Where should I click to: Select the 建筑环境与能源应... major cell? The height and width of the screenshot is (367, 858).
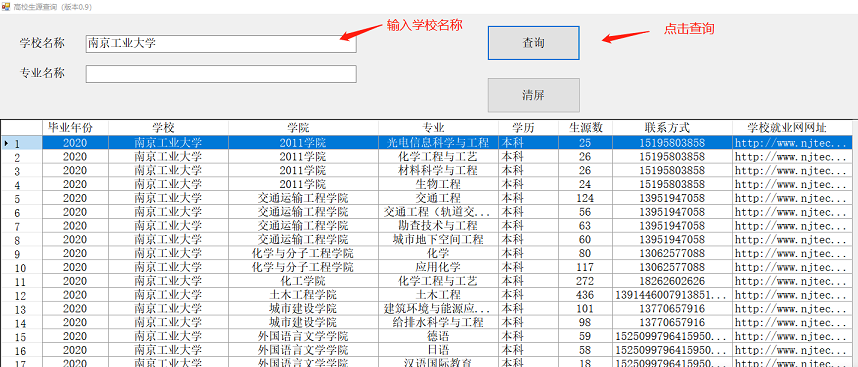[438, 309]
